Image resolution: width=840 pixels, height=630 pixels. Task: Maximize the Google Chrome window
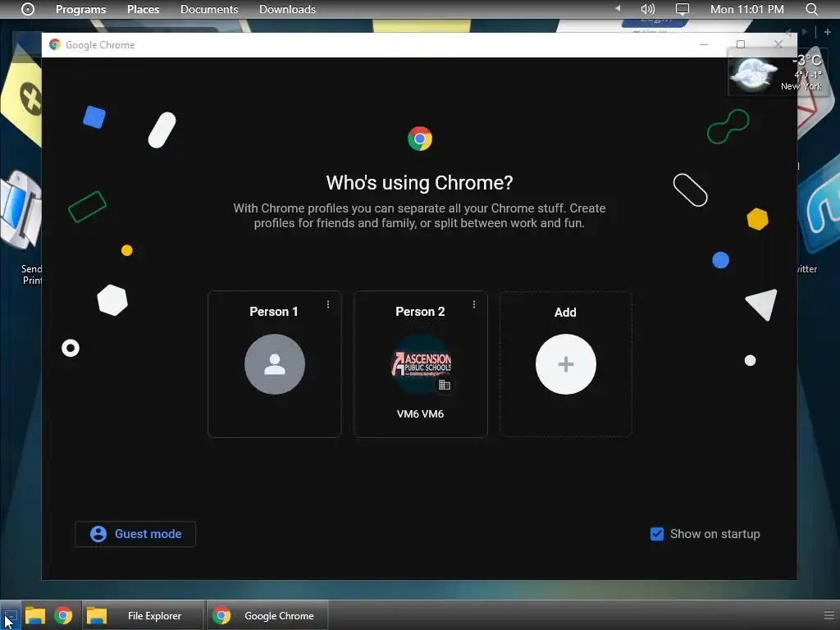pos(741,44)
